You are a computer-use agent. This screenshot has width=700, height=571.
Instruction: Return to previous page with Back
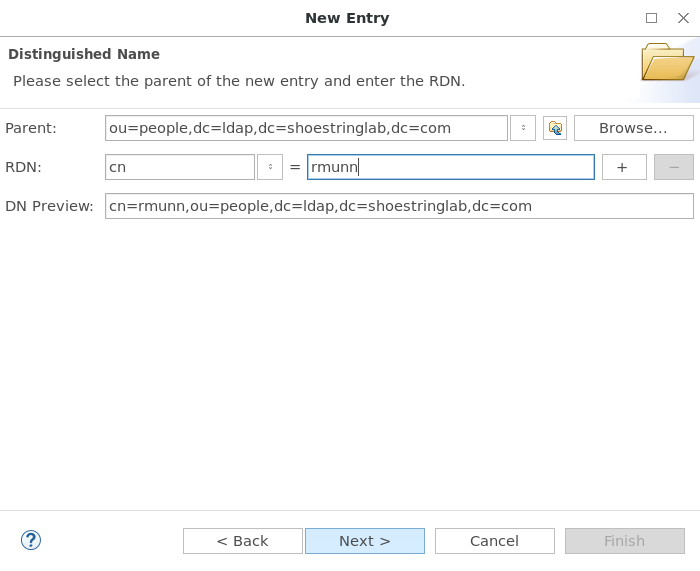[x=243, y=541]
